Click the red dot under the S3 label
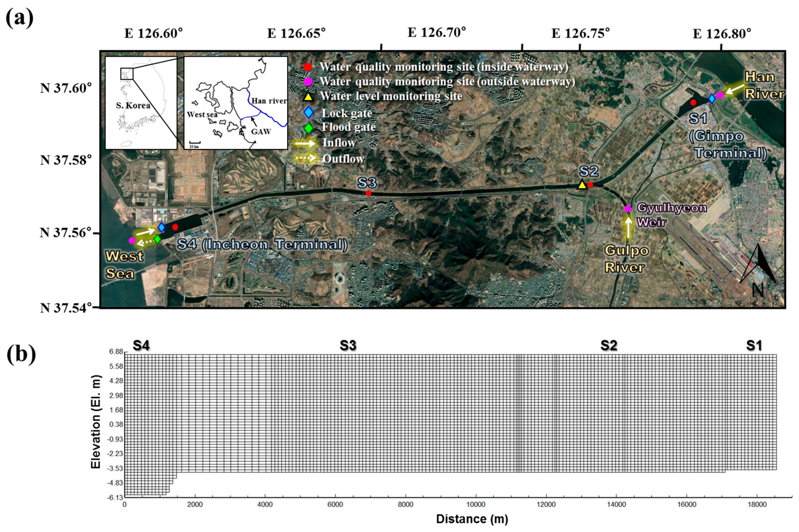 (x=369, y=193)
